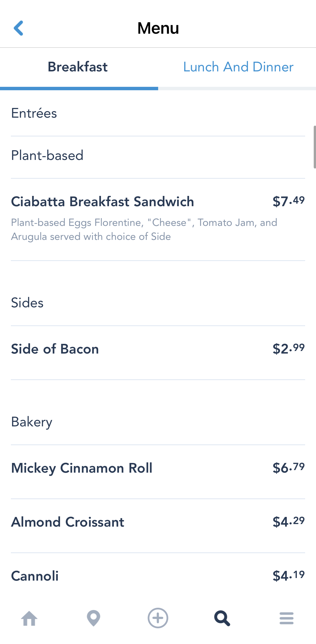The height and width of the screenshot is (644, 316).
Task: Tap the map location pin icon
Action: coord(94,618)
